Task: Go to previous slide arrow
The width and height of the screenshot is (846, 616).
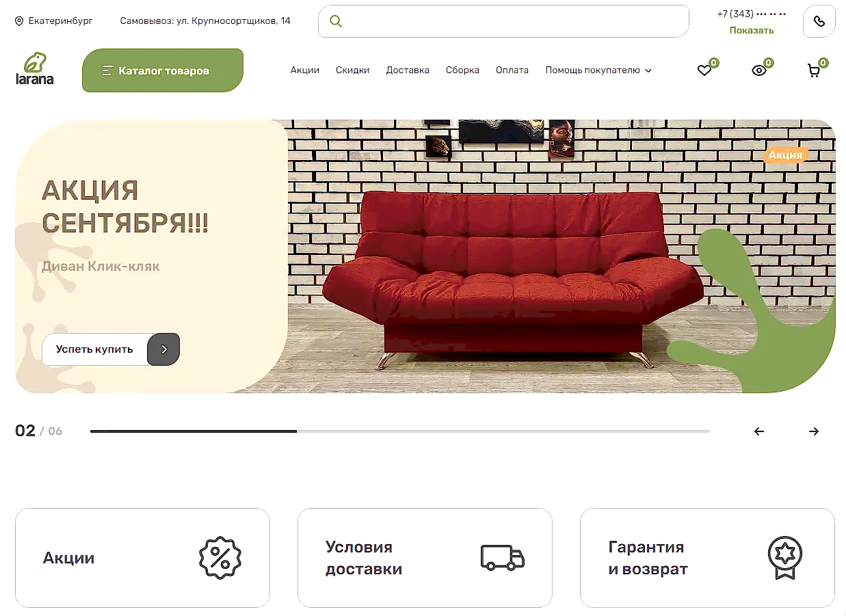Action: pyautogui.click(x=758, y=431)
